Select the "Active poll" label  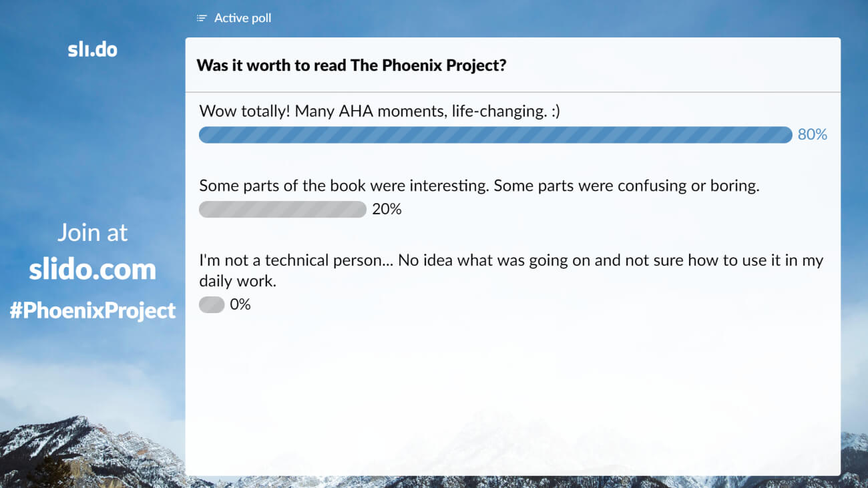[242, 18]
